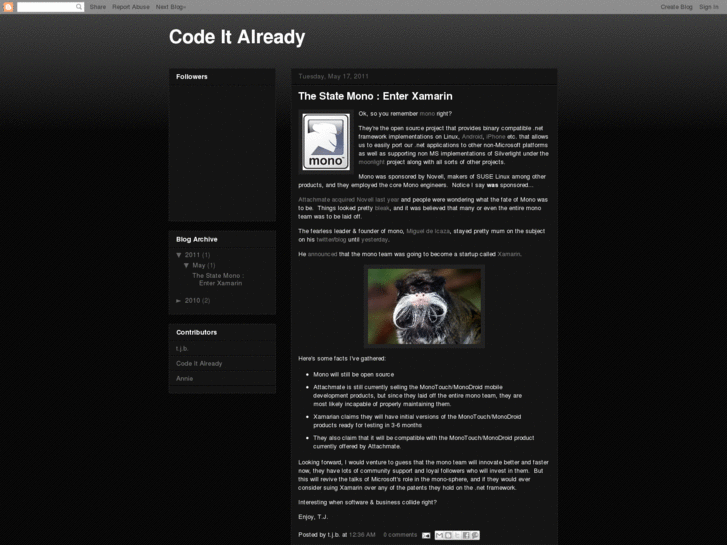Click the navbar search magnifier icon

pos(79,7)
